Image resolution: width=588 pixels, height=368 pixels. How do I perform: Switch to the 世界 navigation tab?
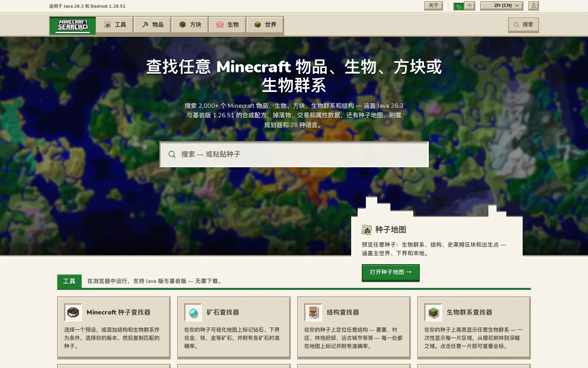coord(265,25)
